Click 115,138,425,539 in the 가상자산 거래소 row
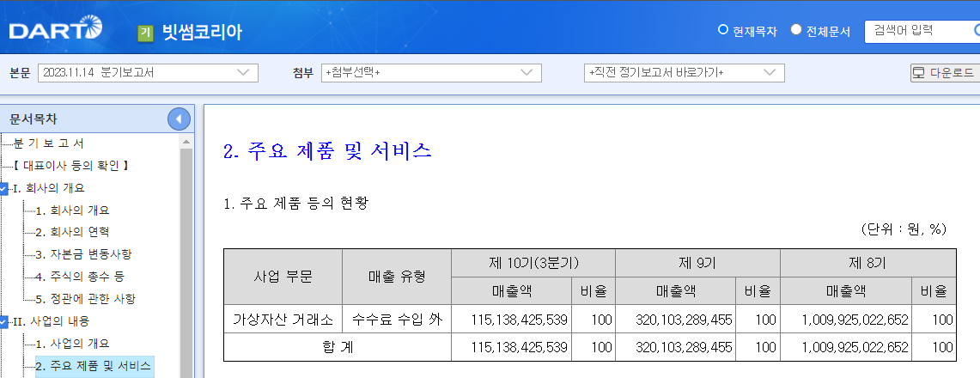The image size is (980, 378). (519, 321)
